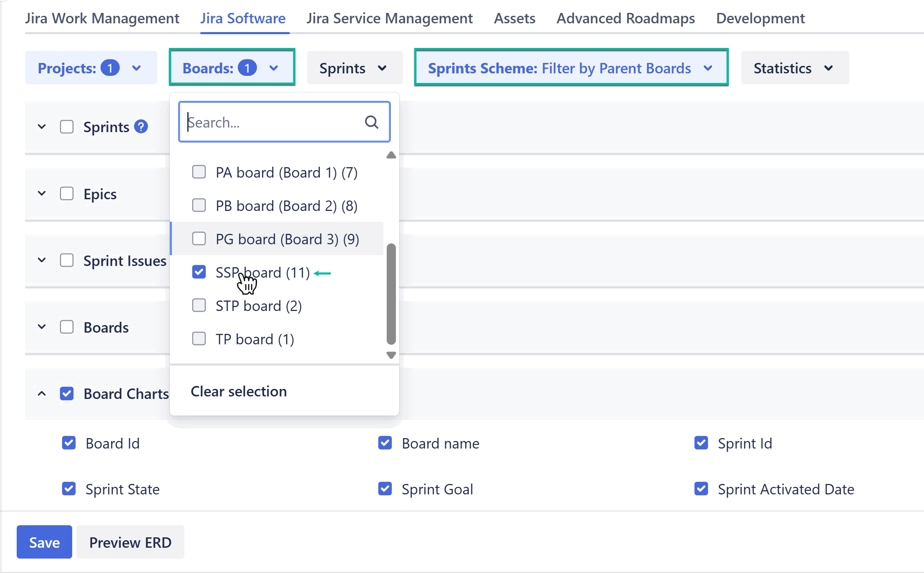Uncheck the Sprint Activated Date field
Image resolution: width=924 pixels, height=574 pixels.
[x=701, y=489]
